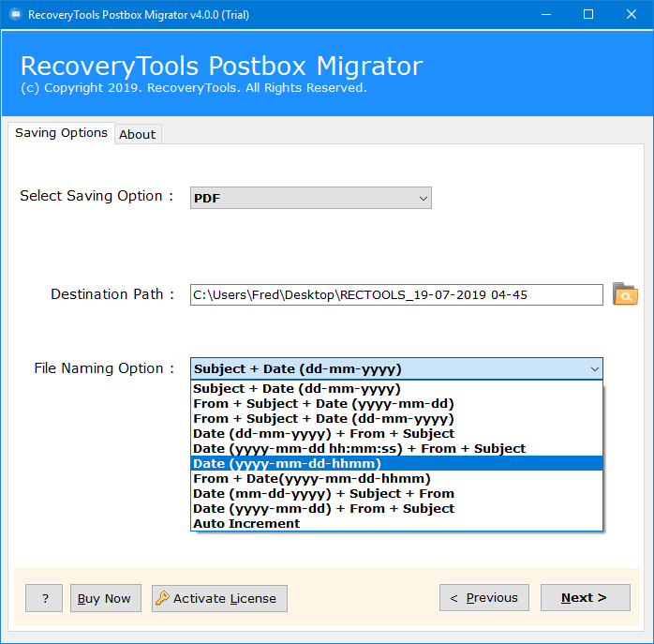Select 'Date (yyyy-mm-dd) + From + Subject'
The image size is (654, 644).
point(396,508)
